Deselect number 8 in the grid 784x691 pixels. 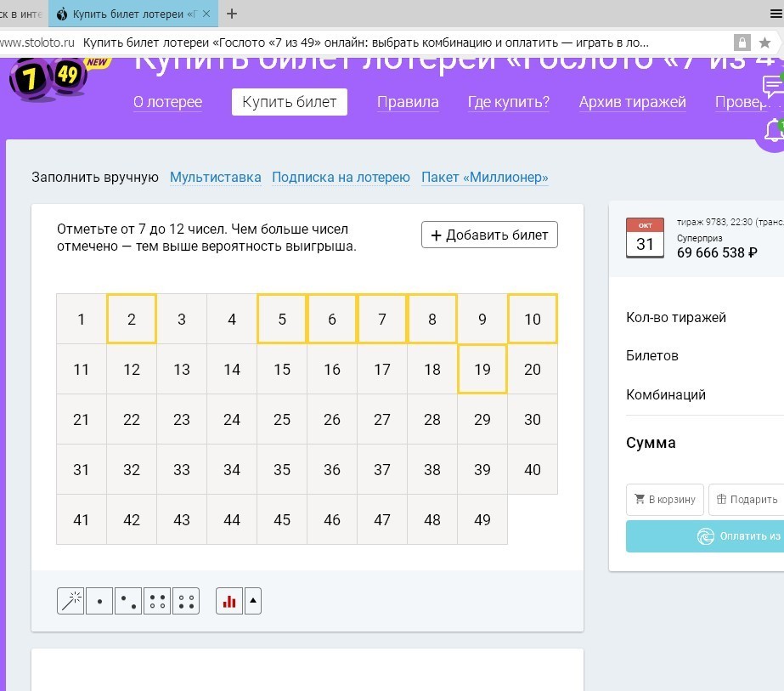pyautogui.click(x=432, y=319)
